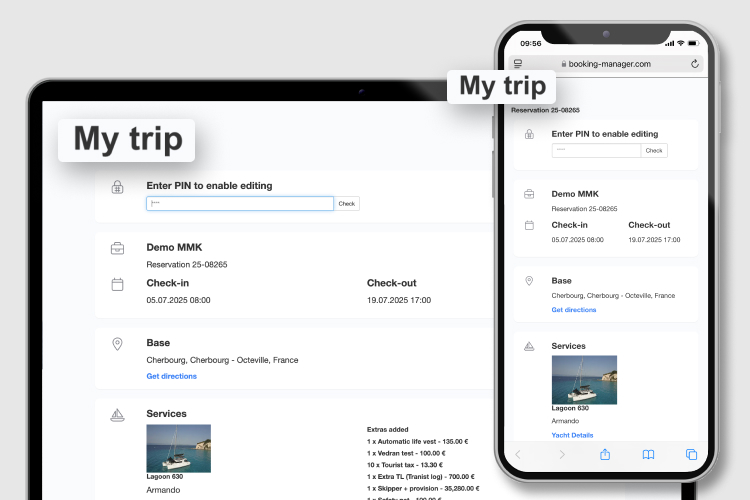This screenshot has width=750, height=500.
Task: Tap Safari forward arrow on phone
Action: (562, 454)
